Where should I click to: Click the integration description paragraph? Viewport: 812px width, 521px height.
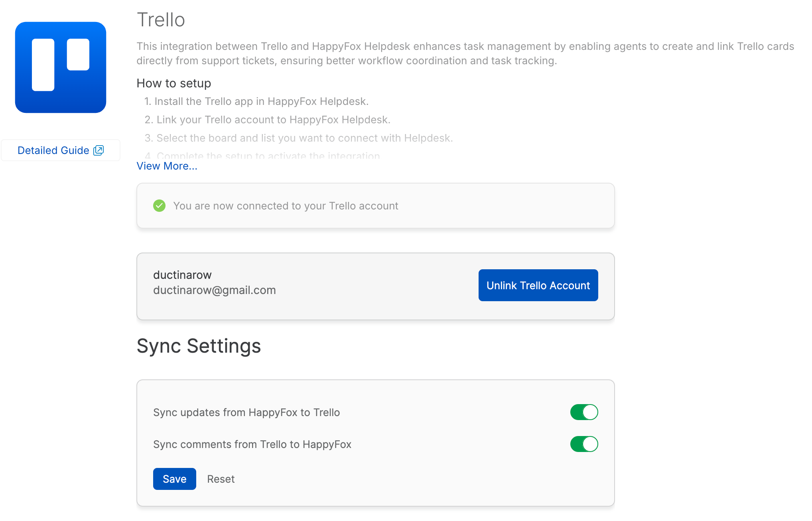pyautogui.click(x=465, y=53)
